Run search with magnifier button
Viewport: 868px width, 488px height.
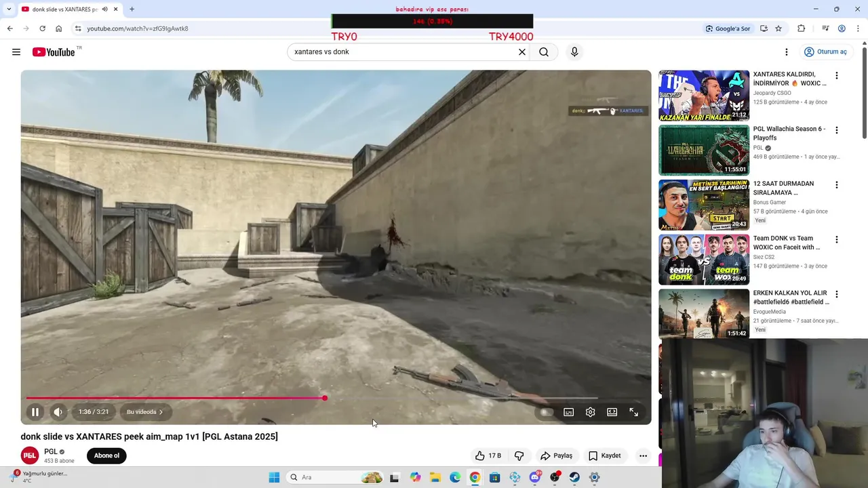[x=544, y=52]
